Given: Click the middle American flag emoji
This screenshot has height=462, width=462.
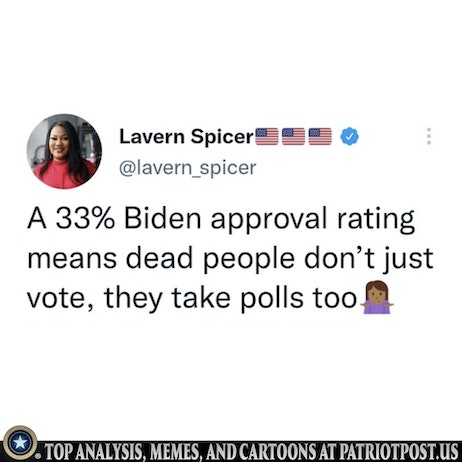Looking at the screenshot, I should tap(293, 136).
